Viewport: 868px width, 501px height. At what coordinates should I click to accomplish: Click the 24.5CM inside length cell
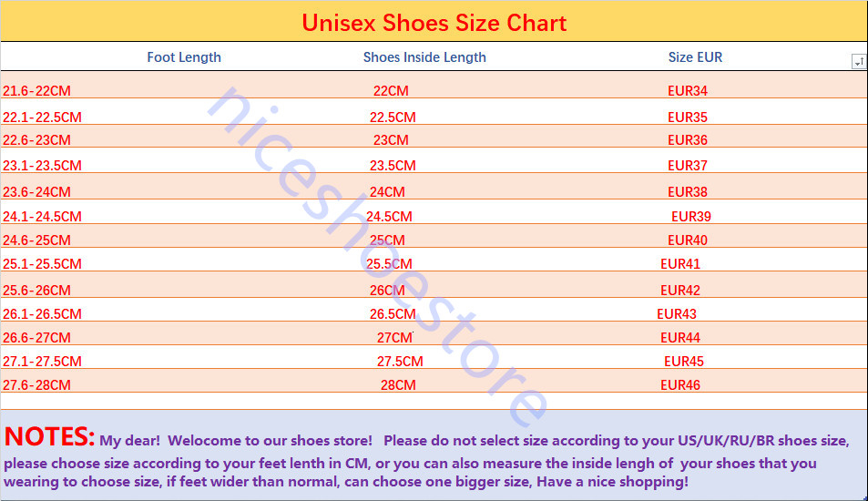pos(389,217)
